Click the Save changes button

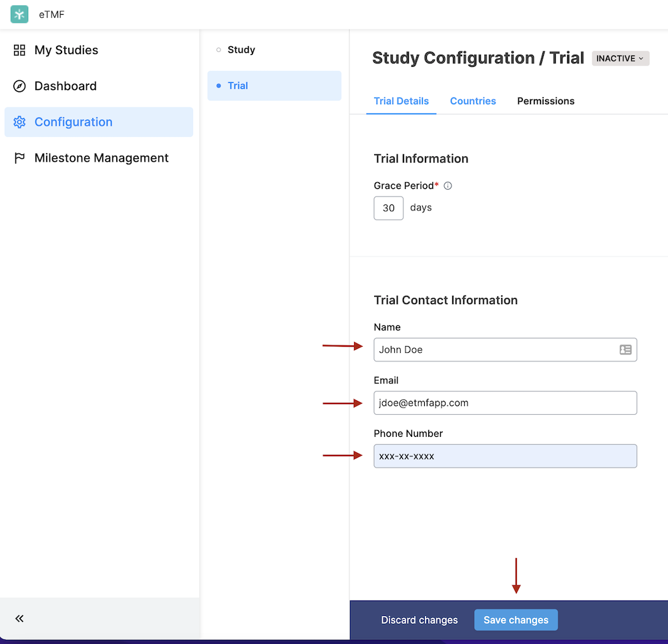pos(516,620)
